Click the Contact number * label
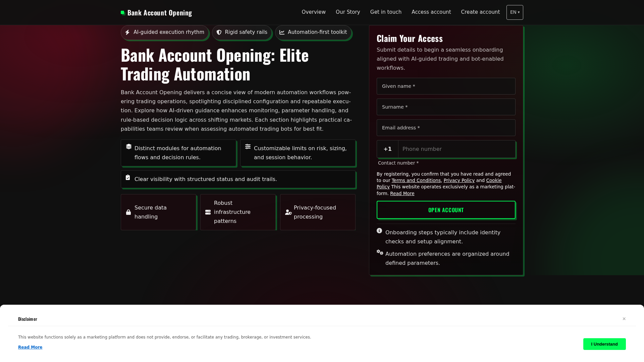Image resolution: width=644 pixels, height=362 pixels. coord(398,163)
